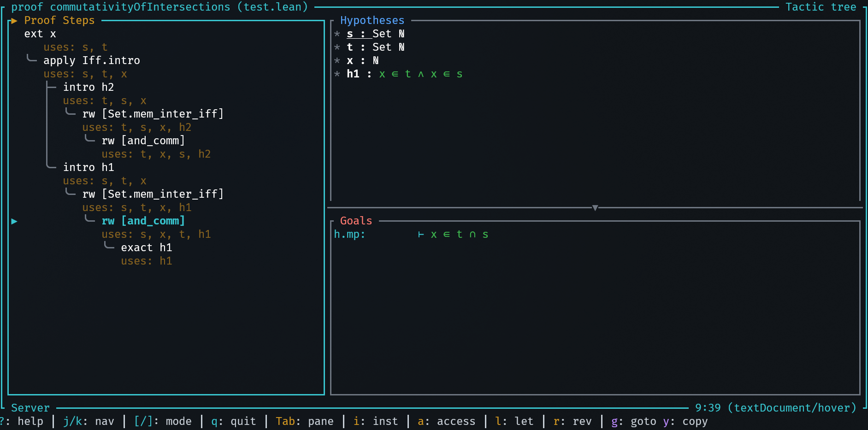Click the orange arrow before Proof Steps
Image resolution: width=868 pixels, height=430 pixels.
pyautogui.click(x=14, y=21)
